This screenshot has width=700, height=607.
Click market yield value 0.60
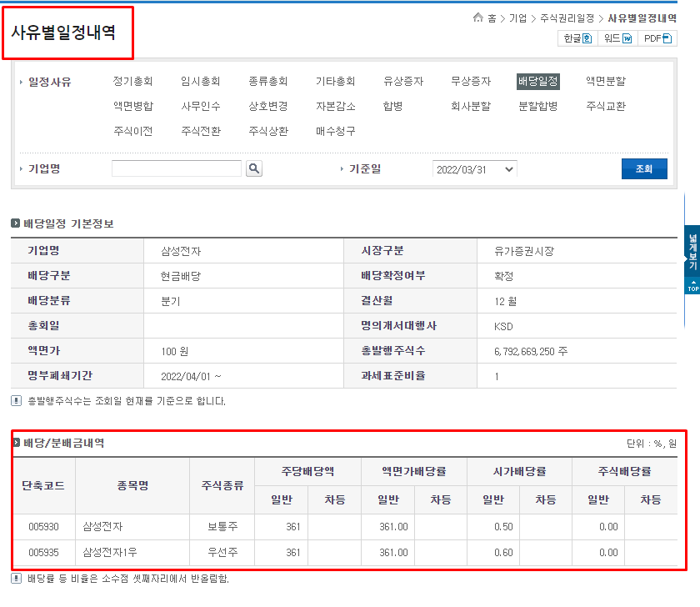[x=503, y=553]
